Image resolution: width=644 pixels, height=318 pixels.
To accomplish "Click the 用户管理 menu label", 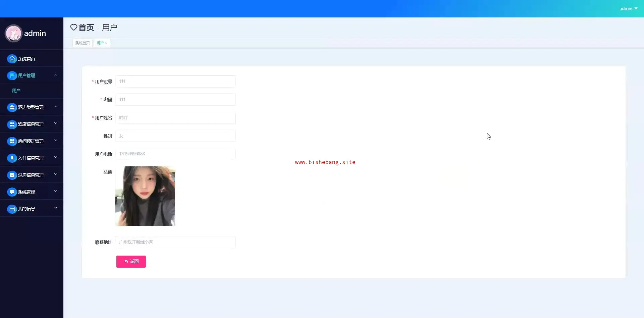I will [26, 75].
